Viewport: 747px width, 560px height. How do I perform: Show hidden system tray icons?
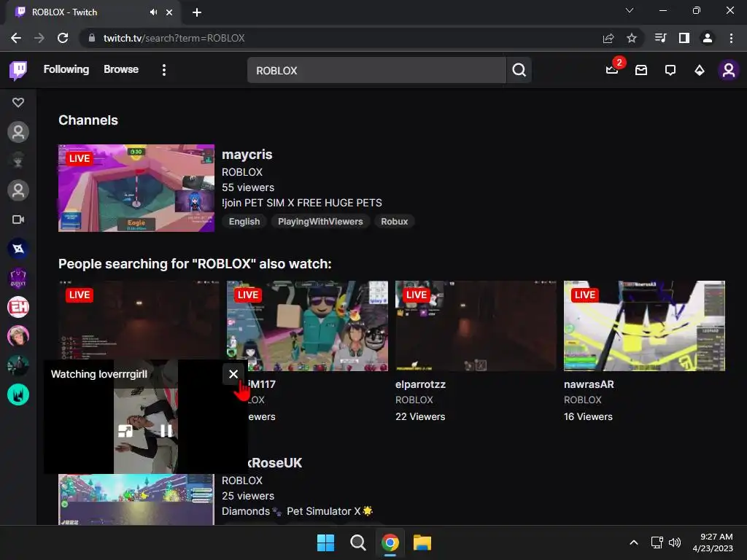[634, 542]
